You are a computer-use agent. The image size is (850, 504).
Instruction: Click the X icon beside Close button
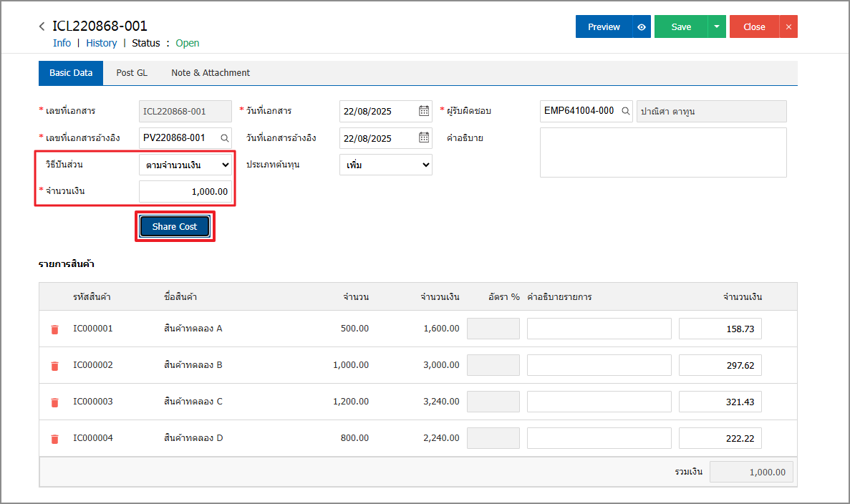point(788,27)
